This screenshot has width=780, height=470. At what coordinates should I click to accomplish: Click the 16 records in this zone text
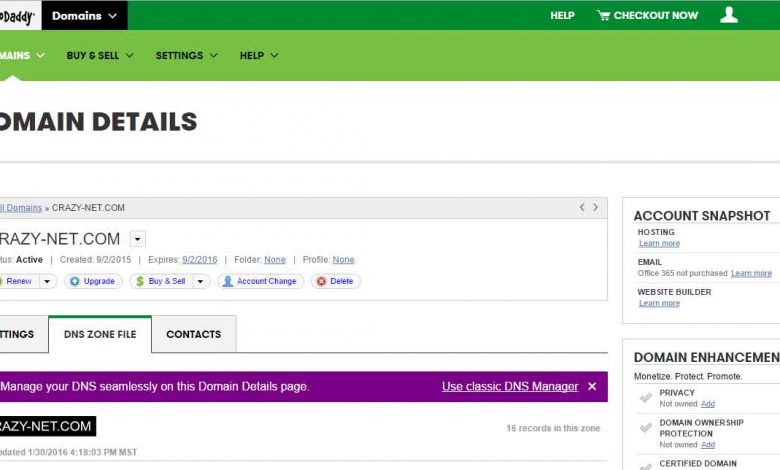pos(553,428)
